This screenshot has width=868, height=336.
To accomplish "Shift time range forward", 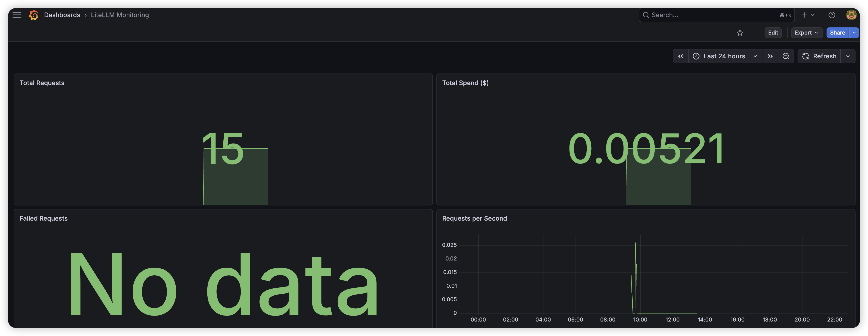I will click(770, 56).
